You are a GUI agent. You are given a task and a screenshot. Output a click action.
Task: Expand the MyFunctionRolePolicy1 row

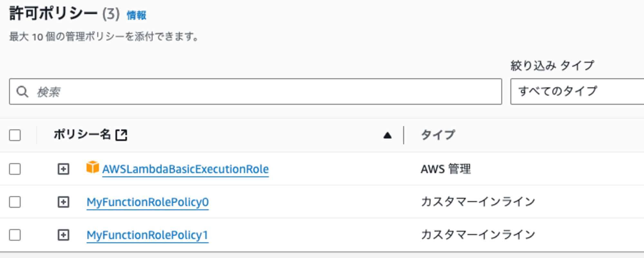(x=63, y=235)
